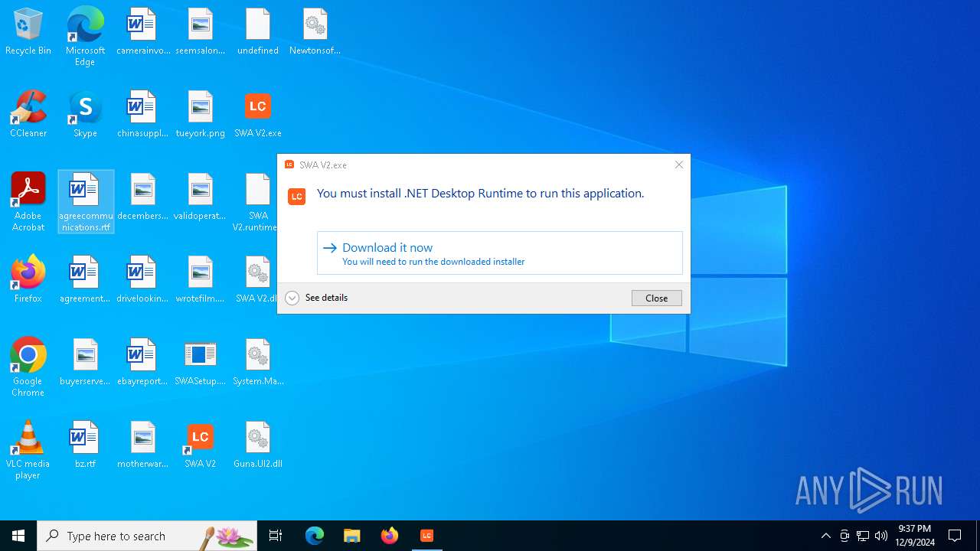The height and width of the screenshot is (551, 980).
Task: Select the drivelookin... Word document
Action: (x=143, y=280)
